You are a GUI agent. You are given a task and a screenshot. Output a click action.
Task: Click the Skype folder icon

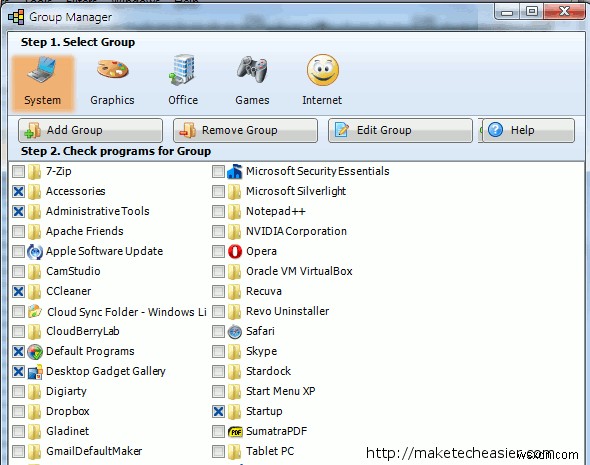point(234,352)
